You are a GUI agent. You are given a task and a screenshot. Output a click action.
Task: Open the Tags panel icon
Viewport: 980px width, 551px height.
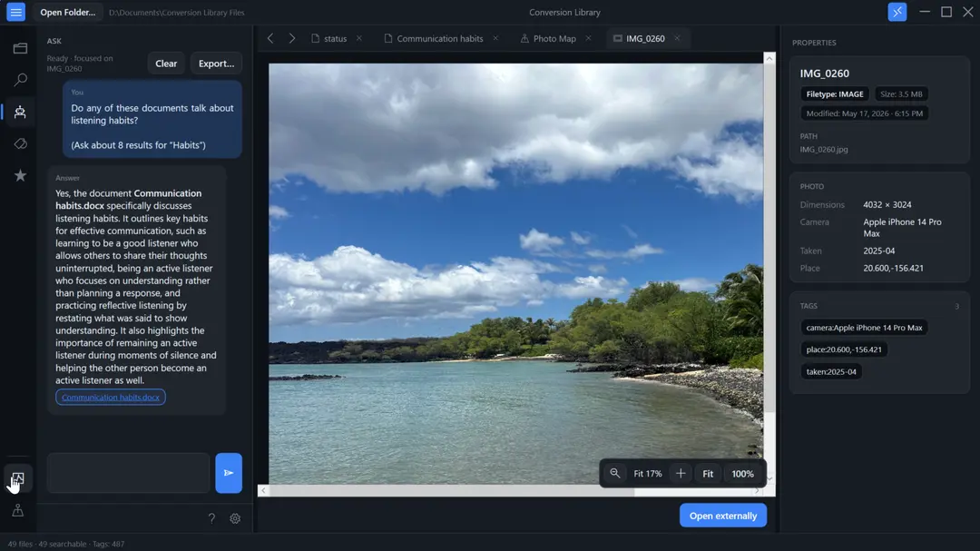20,143
